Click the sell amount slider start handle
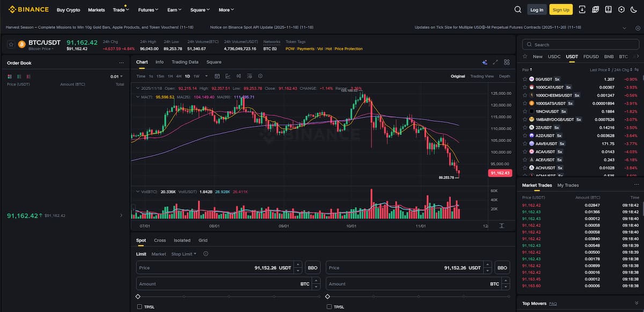644x312 pixels. pyautogui.click(x=328, y=296)
